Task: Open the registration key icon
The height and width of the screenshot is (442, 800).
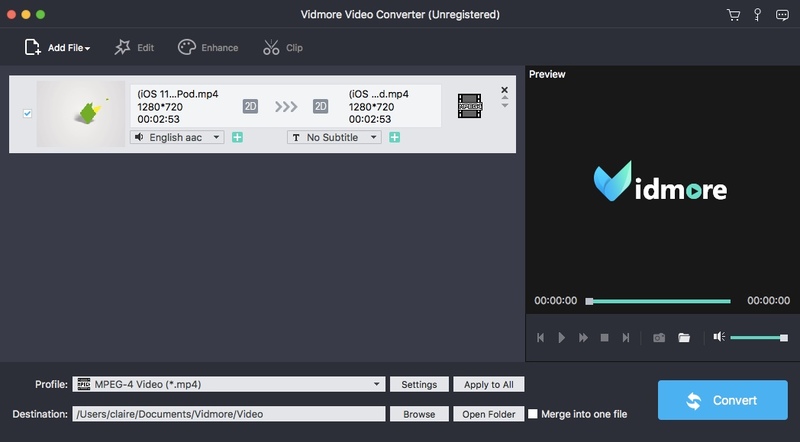Action: tap(758, 15)
